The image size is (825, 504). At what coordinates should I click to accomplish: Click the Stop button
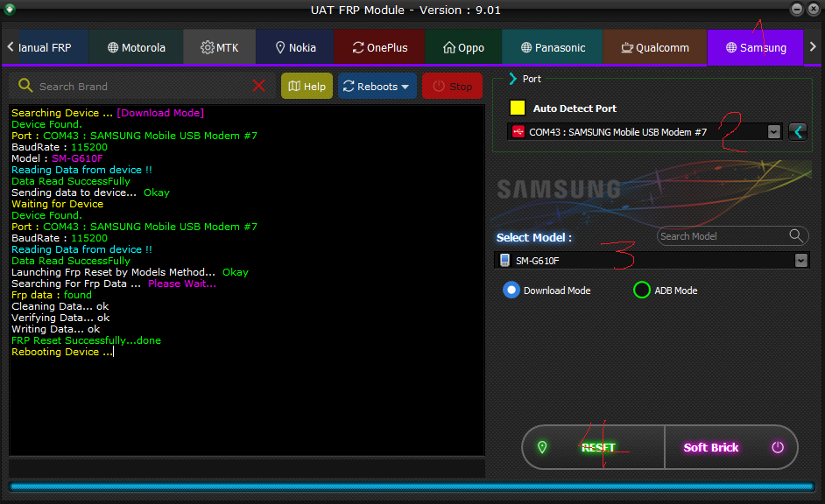pyautogui.click(x=452, y=86)
